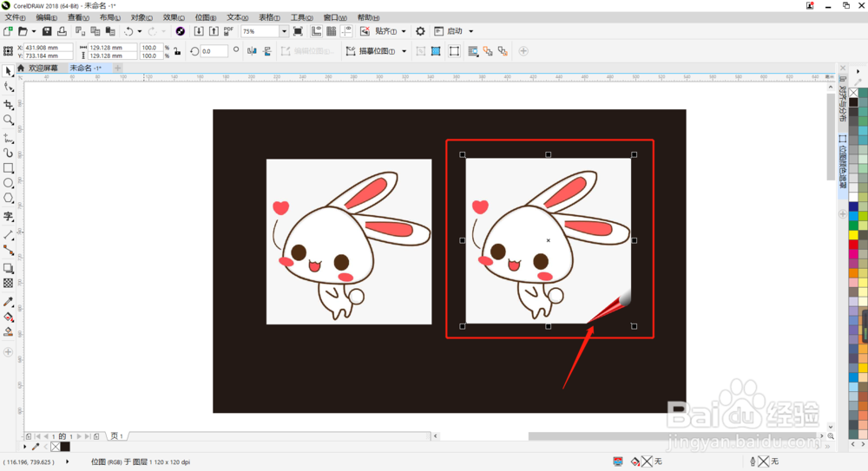Open the 编辑 (Edit) menu
The height and width of the screenshot is (471, 868).
click(47, 17)
